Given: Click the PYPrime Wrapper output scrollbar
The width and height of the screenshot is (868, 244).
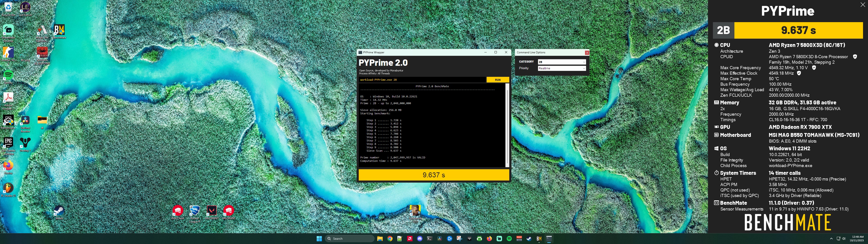Looking at the screenshot, I should pyautogui.click(x=507, y=125).
